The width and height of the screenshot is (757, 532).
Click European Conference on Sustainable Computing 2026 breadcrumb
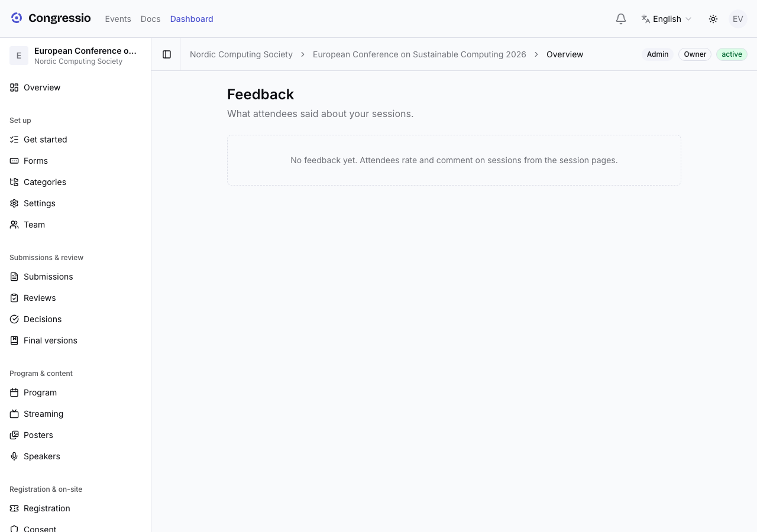pos(419,54)
